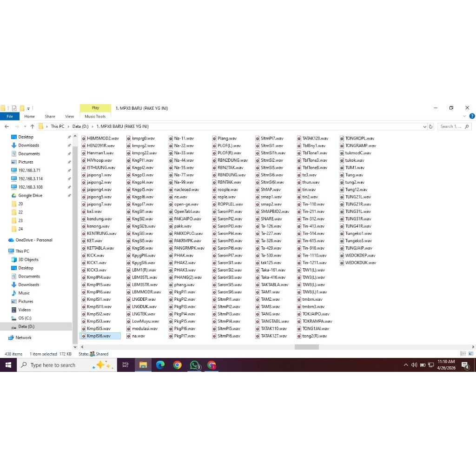Click the search box for this folder
476x476 pixels.
(454, 126)
